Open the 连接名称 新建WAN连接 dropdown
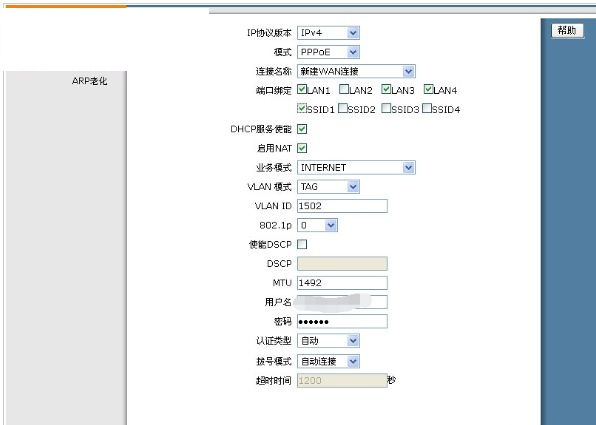 pos(356,71)
